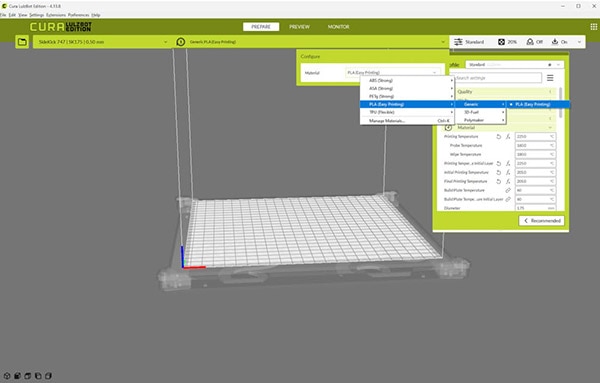Expand the SideKick 747 printer selector

[x=101, y=42]
